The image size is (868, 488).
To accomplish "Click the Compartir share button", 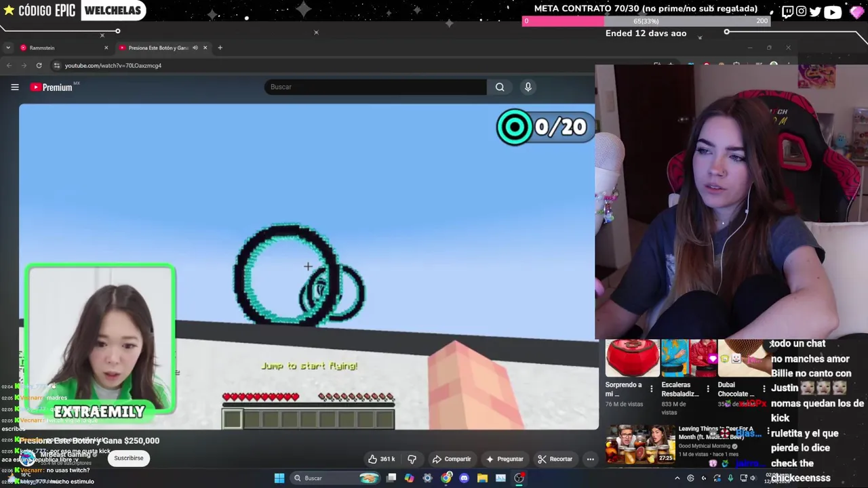I will 452,459.
